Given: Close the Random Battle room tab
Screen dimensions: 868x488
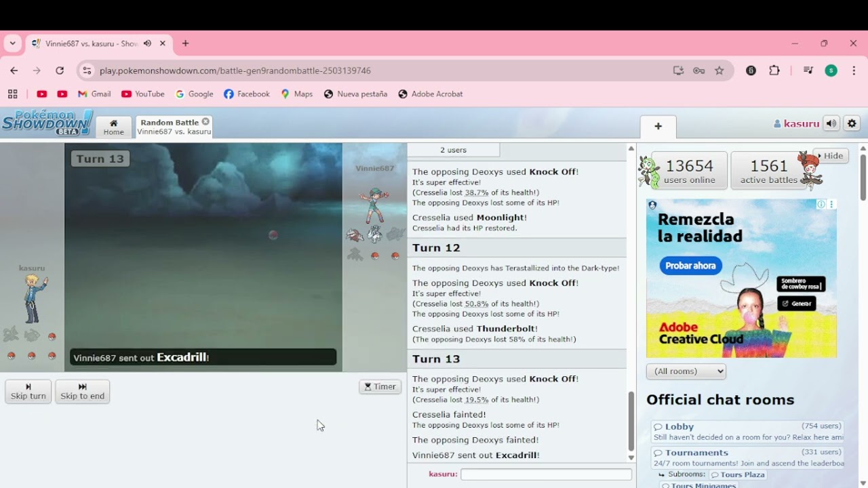Looking at the screenshot, I should click(x=205, y=122).
